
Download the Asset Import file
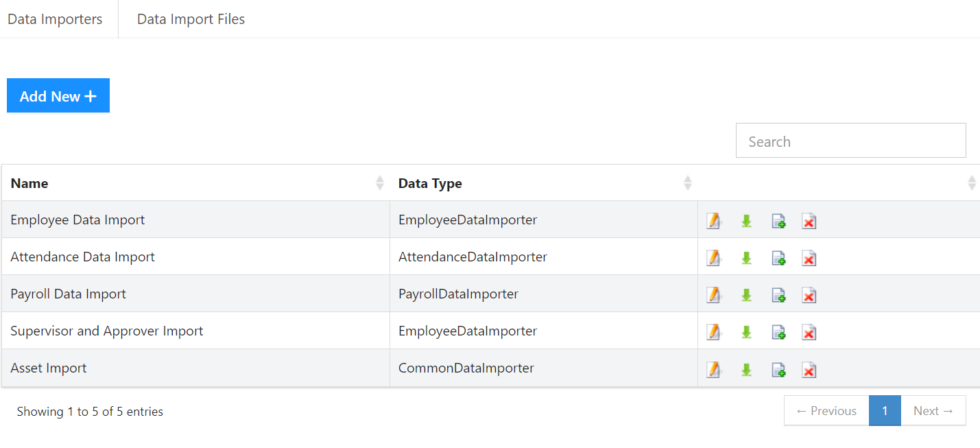pyautogui.click(x=746, y=369)
